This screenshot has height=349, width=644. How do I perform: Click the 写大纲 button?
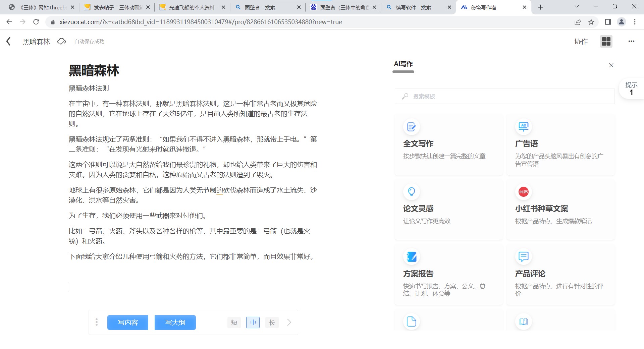click(175, 322)
